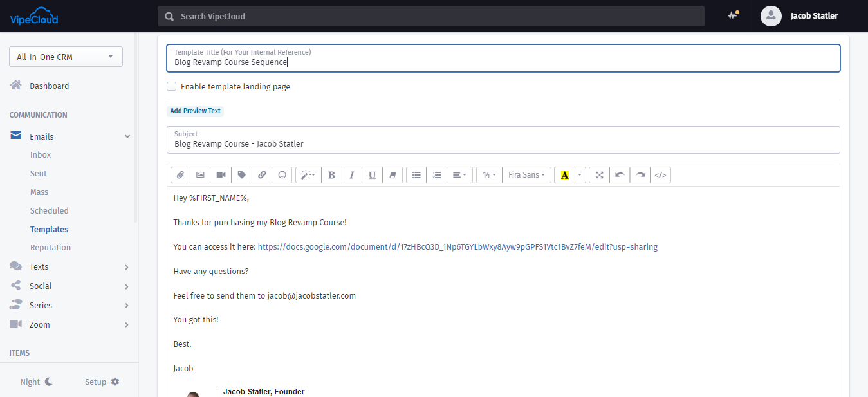Image resolution: width=868 pixels, height=397 pixels.
Task: Open the paragraph alignment dropdown
Action: (x=459, y=175)
